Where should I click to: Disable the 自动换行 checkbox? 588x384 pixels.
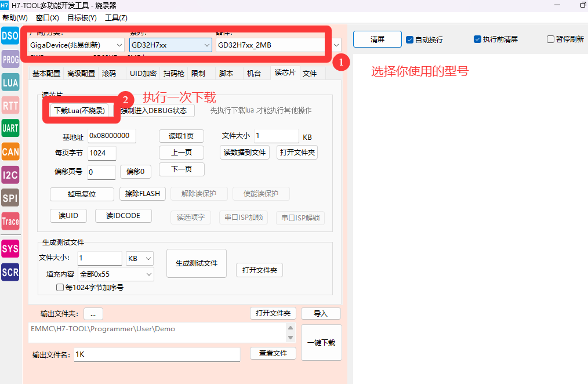coord(409,39)
